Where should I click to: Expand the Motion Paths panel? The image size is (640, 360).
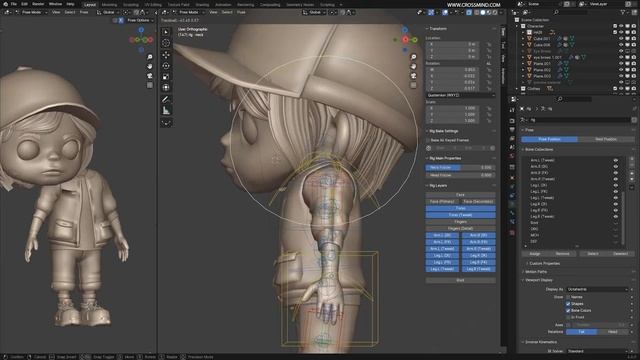tap(536, 271)
